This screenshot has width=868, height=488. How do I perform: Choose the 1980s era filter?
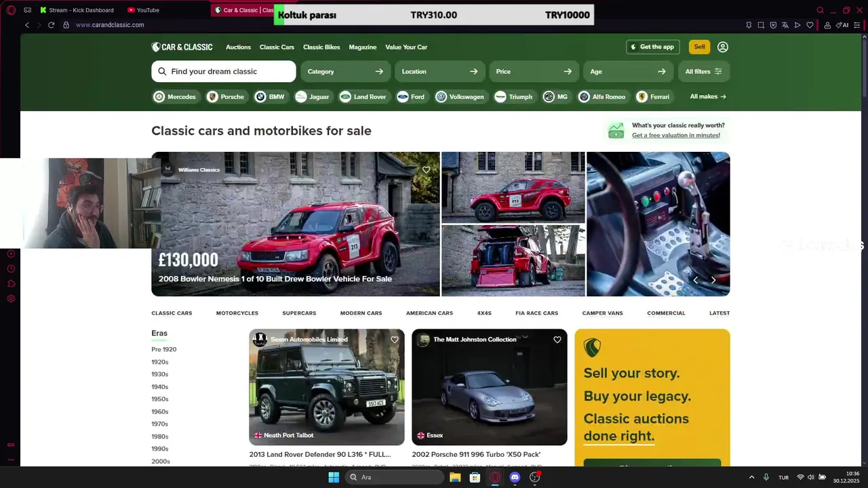pos(160,436)
